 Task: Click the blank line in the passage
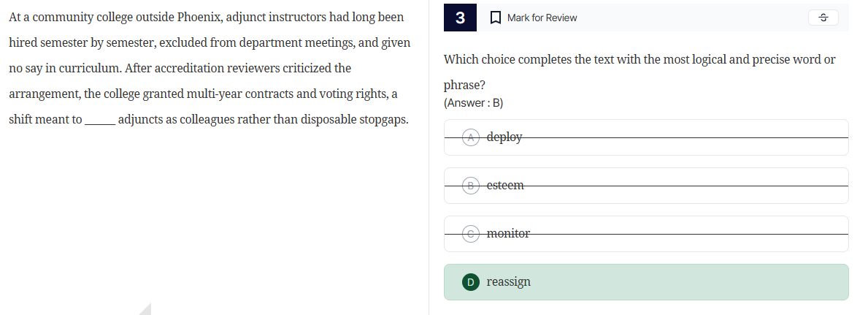coord(99,119)
